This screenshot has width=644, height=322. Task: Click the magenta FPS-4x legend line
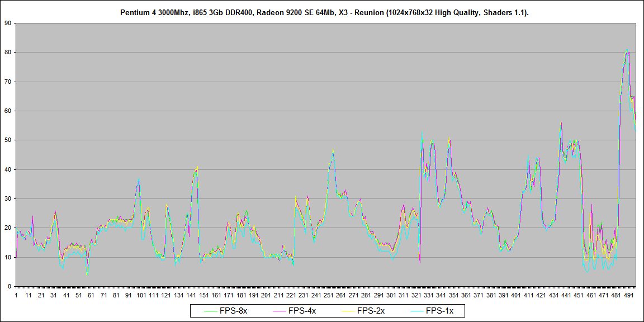tap(280, 311)
